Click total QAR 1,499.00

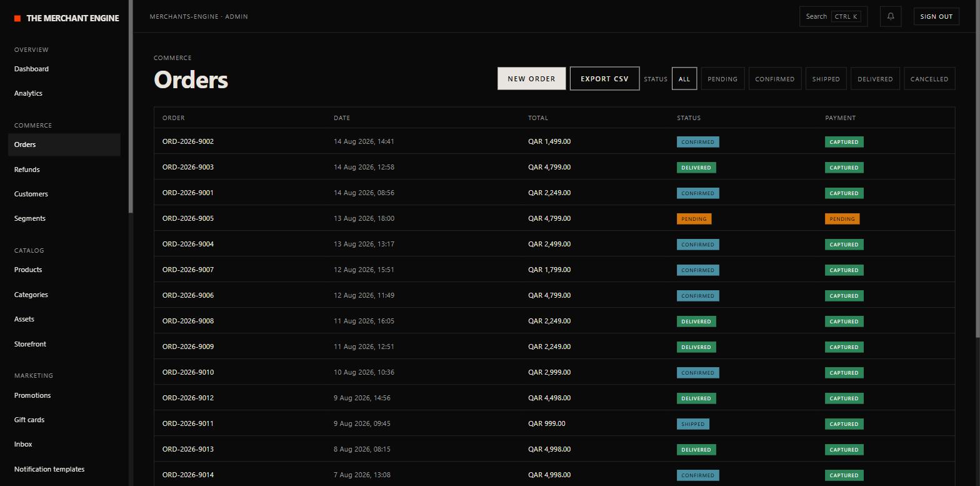coord(549,141)
